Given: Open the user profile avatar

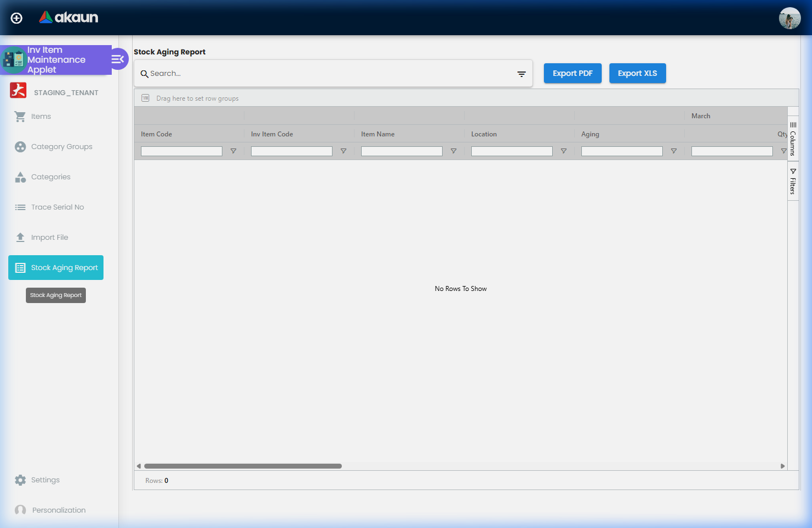Looking at the screenshot, I should (789, 18).
